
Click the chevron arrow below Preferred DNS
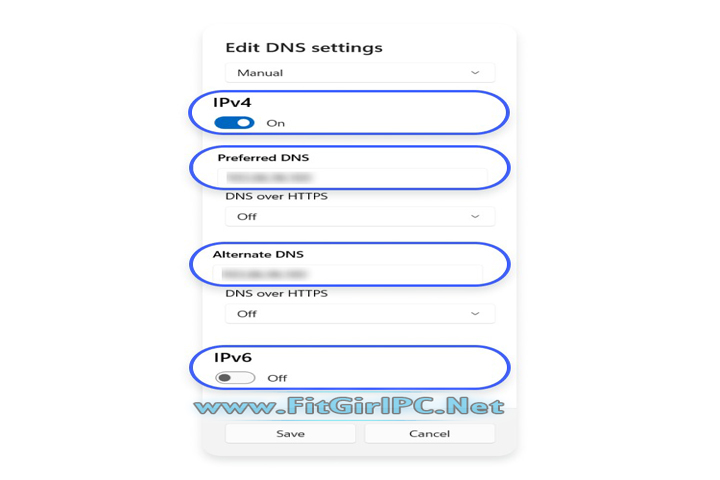click(475, 216)
